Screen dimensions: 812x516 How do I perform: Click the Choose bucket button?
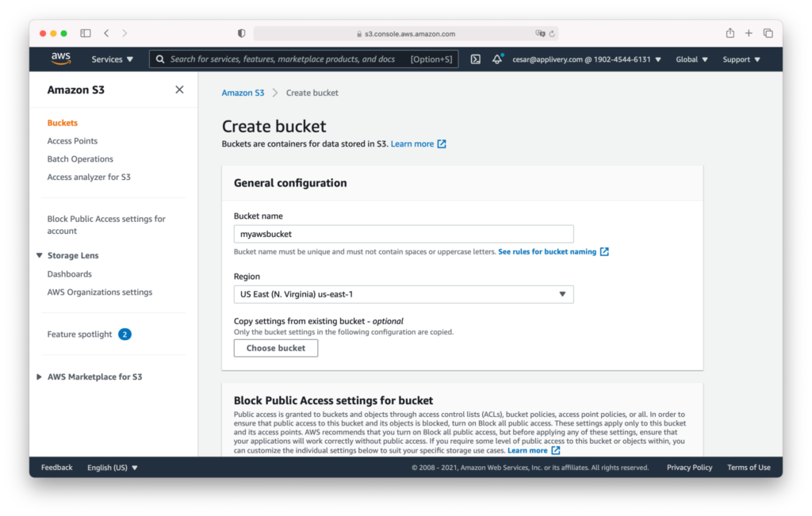point(275,347)
